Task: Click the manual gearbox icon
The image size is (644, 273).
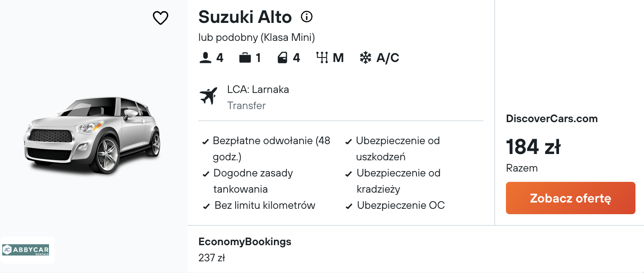Action: pos(322,58)
